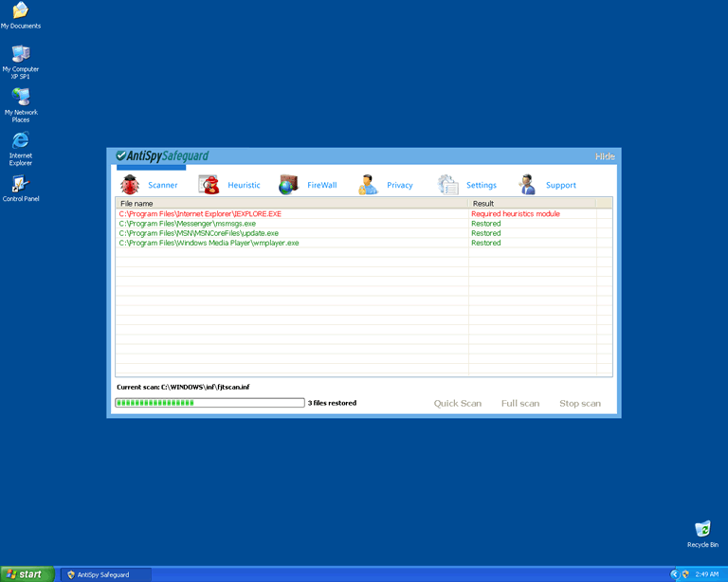Hide the AntiSpy Safeguard window
Viewport: 728px width, 582px height.
(x=604, y=156)
